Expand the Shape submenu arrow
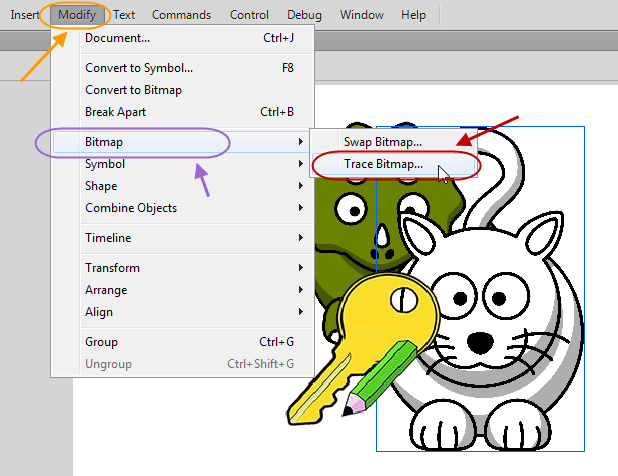Image resolution: width=618 pixels, height=476 pixels. [x=301, y=186]
